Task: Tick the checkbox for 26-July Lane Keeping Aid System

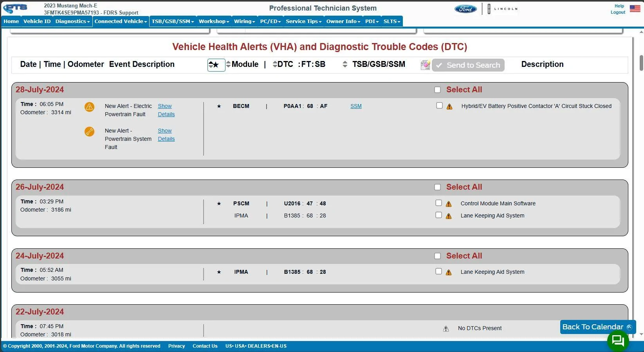Action: 438,215
